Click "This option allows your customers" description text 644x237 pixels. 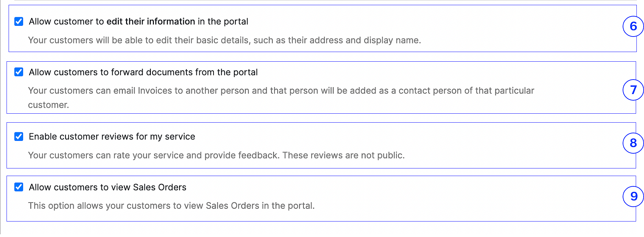coord(100,206)
